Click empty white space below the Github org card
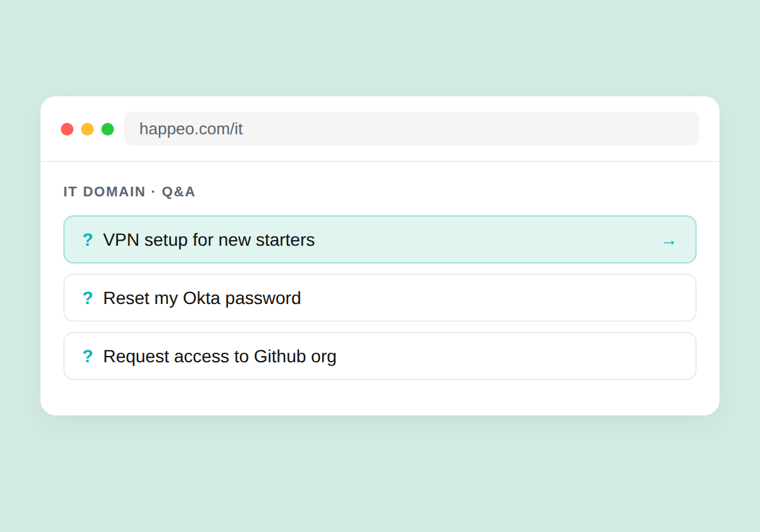760x532 pixels. pyautogui.click(x=380, y=398)
